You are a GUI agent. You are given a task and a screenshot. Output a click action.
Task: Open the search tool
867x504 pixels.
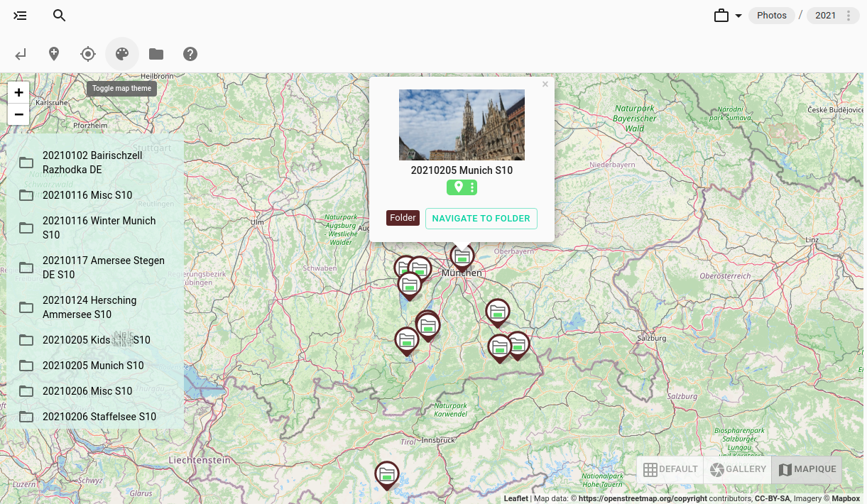[60, 16]
